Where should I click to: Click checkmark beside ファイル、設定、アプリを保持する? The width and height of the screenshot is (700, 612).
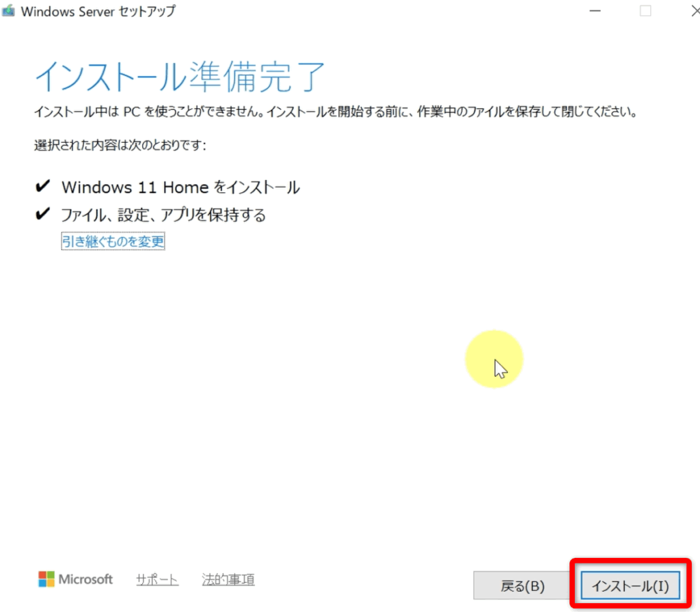point(42,215)
